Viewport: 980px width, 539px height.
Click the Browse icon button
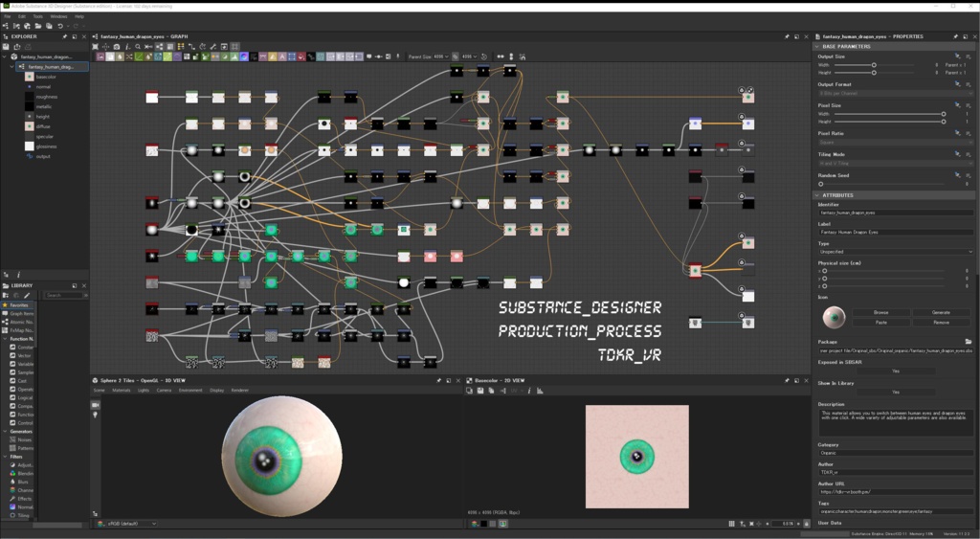click(880, 312)
